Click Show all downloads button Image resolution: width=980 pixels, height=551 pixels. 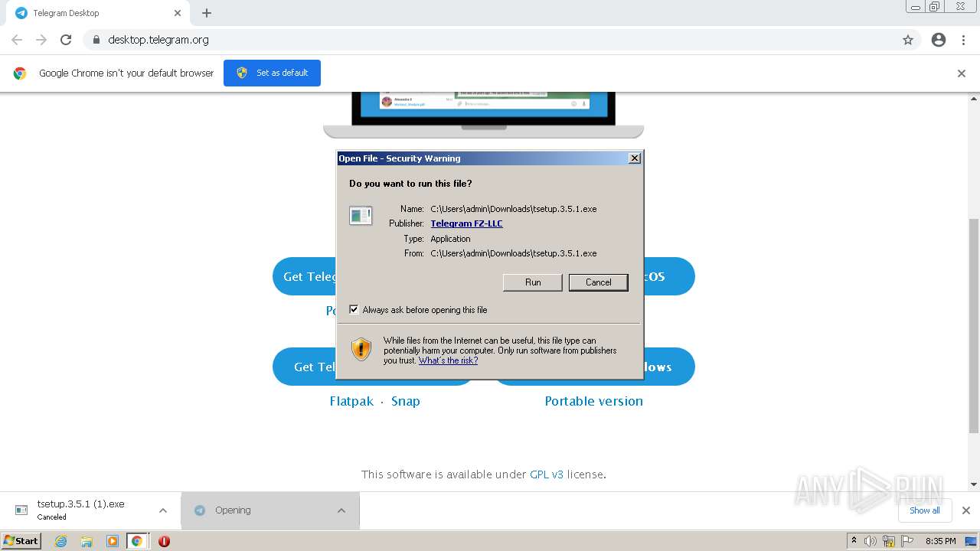(924, 510)
